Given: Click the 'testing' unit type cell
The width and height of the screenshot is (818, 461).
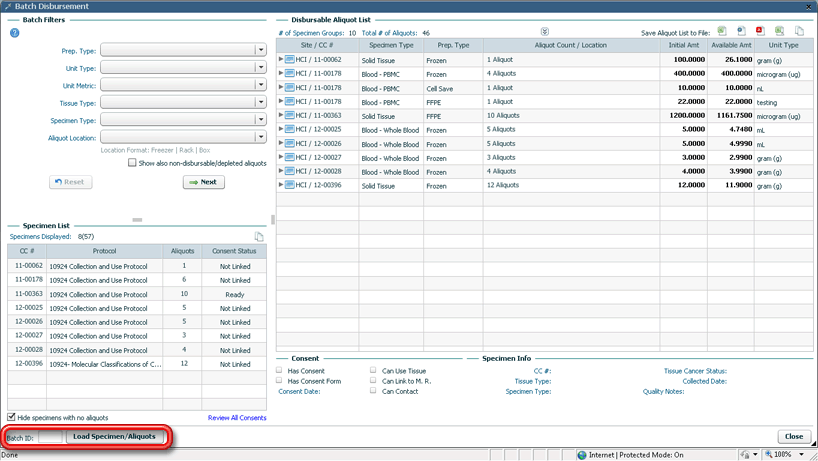Looking at the screenshot, I should pyautogui.click(x=783, y=102).
